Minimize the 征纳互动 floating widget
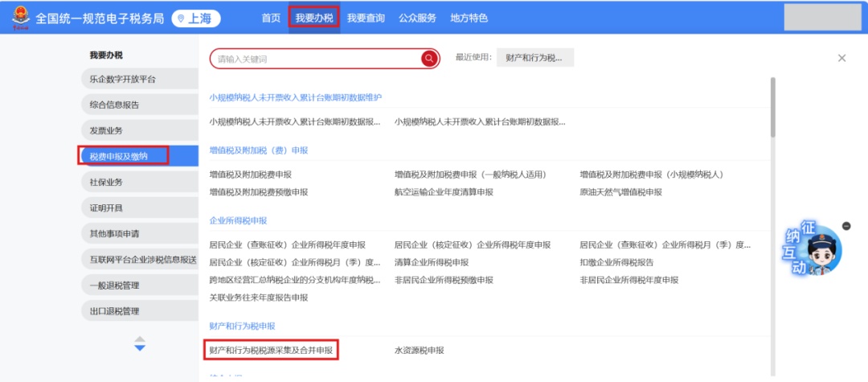This screenshot has width=868, height=382. tap(846, 226)
